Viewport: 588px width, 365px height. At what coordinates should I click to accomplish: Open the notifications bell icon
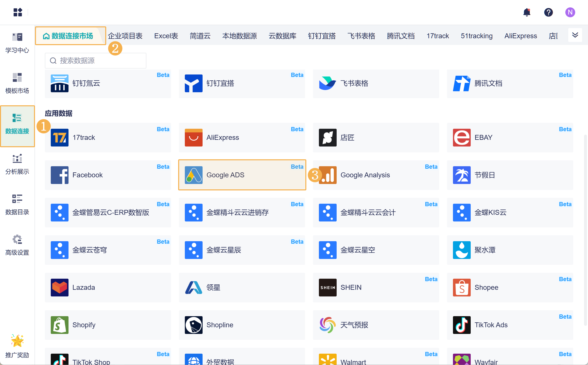(527, 12)
